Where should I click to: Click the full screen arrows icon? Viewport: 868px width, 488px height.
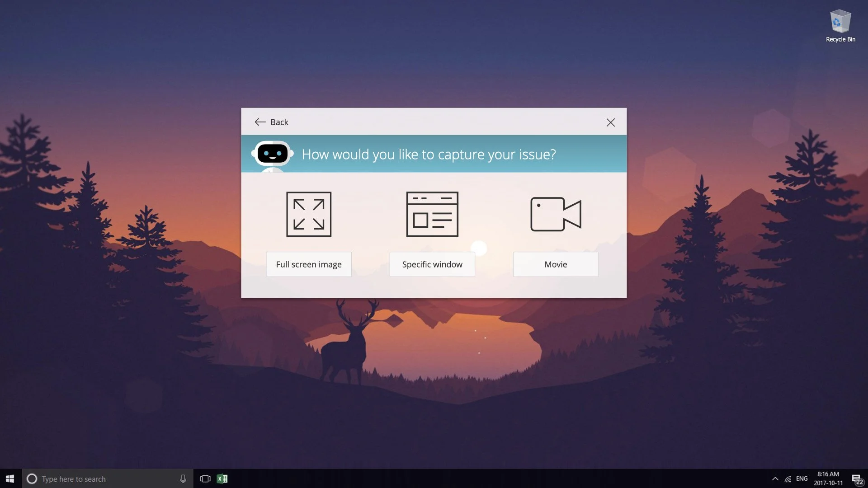pyautogui.click(x=309, y=214)
